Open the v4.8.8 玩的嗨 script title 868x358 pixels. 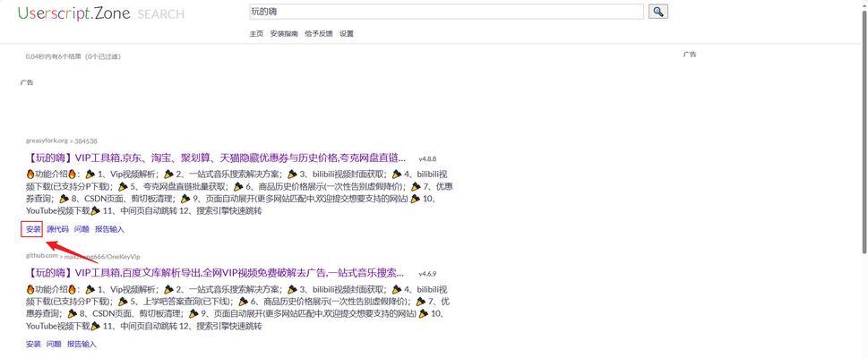216,158
